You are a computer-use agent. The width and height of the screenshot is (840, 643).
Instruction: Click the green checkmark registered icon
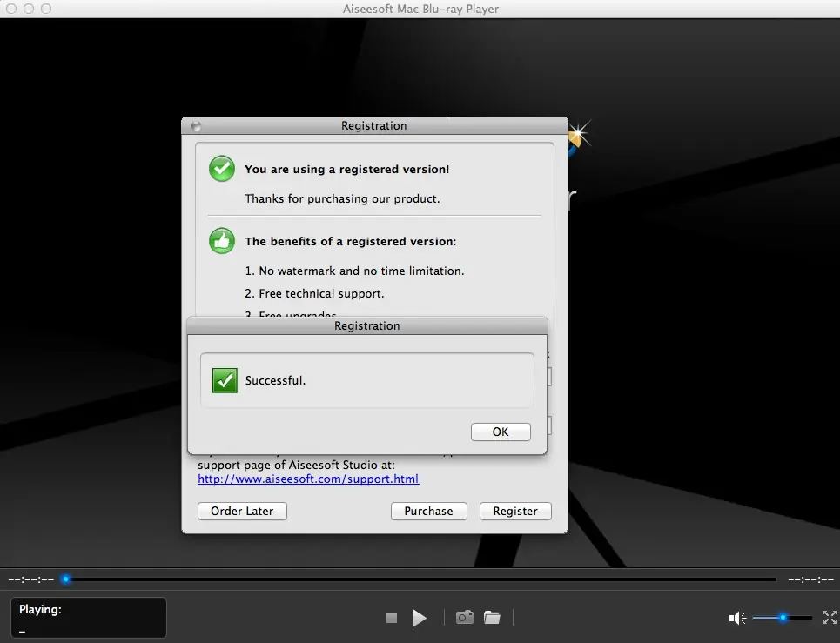click(222, 169)
